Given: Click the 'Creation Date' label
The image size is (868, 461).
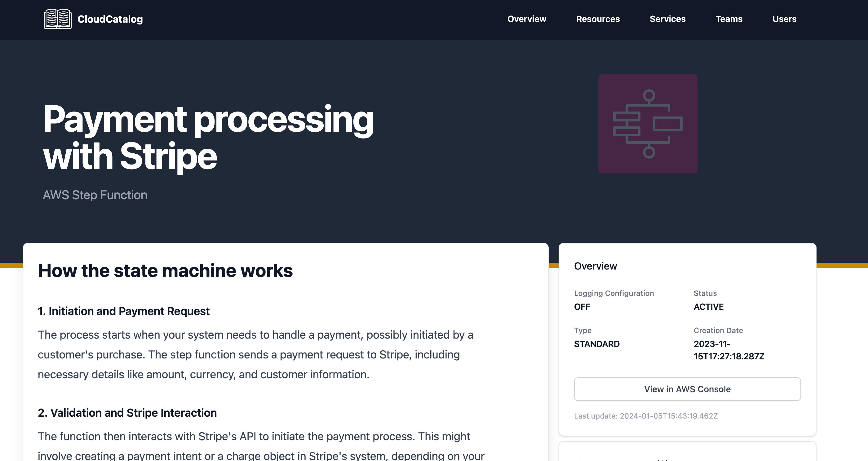Looking at the screenshot, I should point(718,330).
